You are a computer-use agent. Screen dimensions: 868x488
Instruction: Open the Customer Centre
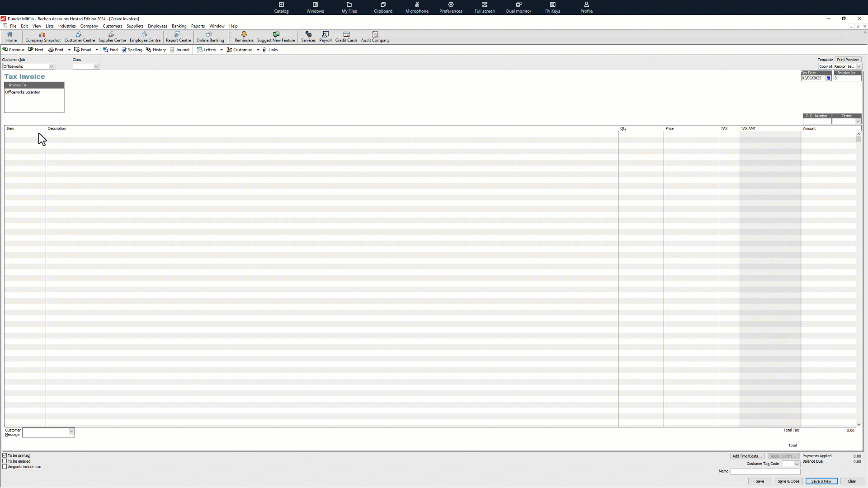click(x=80, y=37)
